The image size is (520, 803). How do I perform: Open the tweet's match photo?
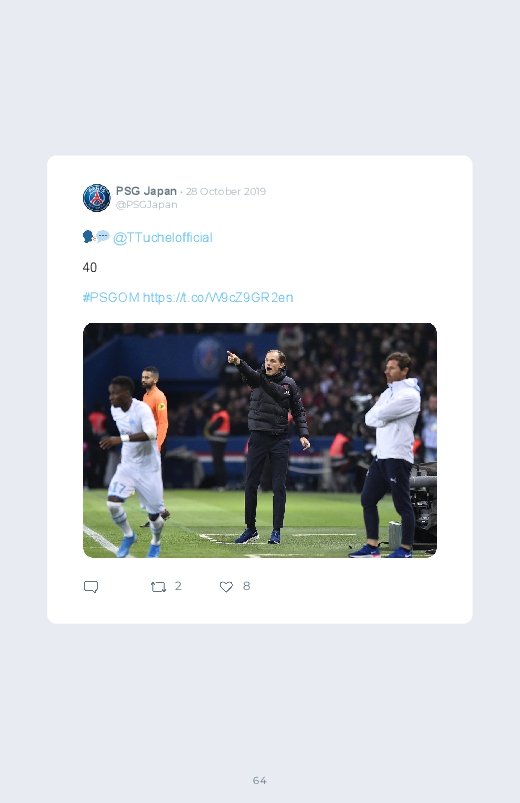(x=260, y=440)
